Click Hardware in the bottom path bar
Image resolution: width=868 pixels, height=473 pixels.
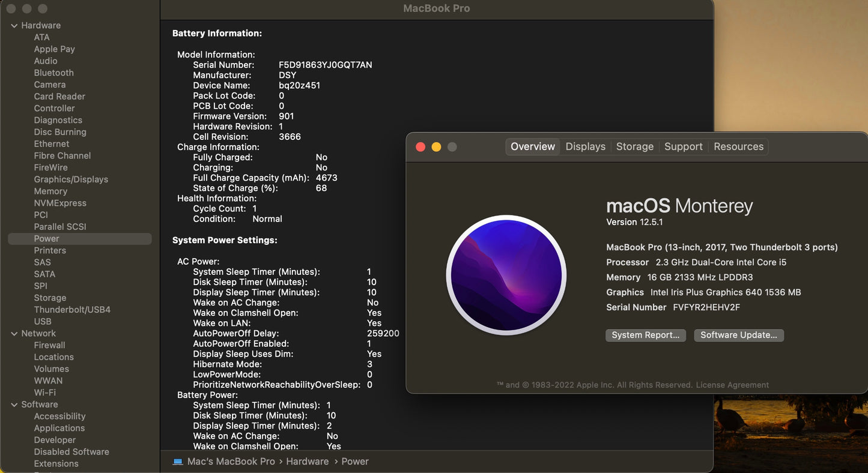[307, 462]
